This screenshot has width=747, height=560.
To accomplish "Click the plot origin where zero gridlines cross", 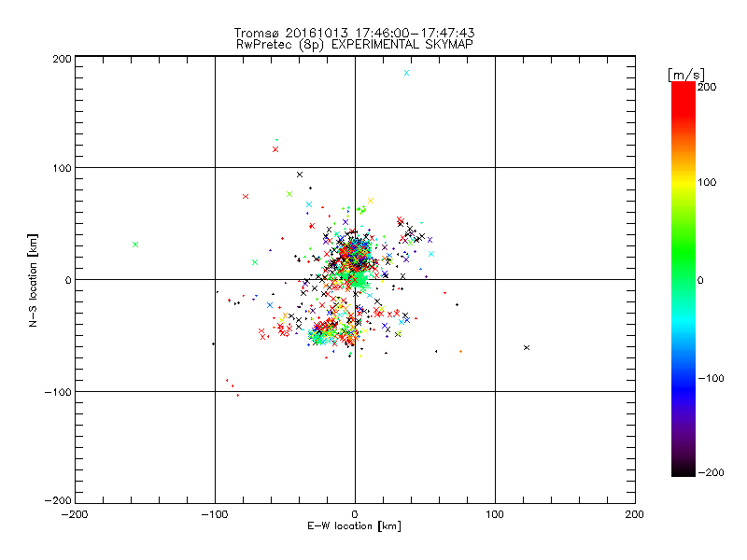I will [355, 279].
